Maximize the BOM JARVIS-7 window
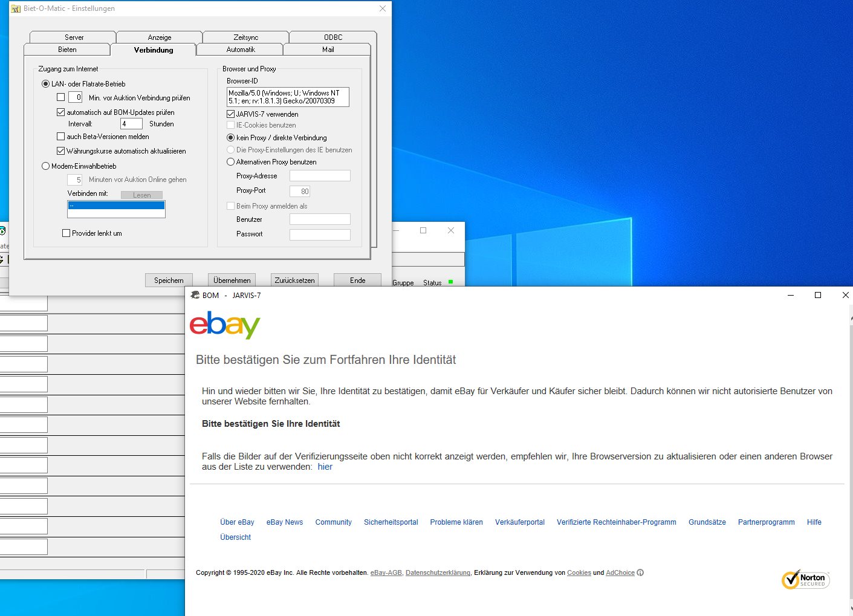Screen dimensions: 853x616 tap(817, 295)
